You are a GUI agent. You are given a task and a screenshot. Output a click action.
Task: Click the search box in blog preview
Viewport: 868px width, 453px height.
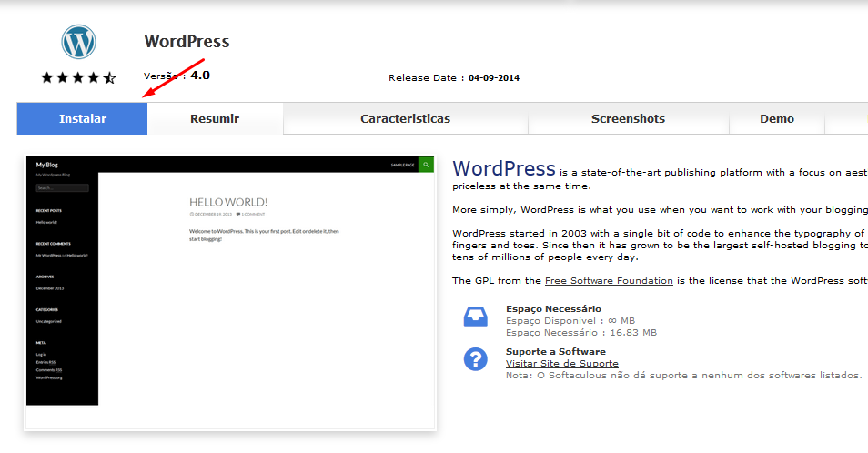tap(62, 188)
